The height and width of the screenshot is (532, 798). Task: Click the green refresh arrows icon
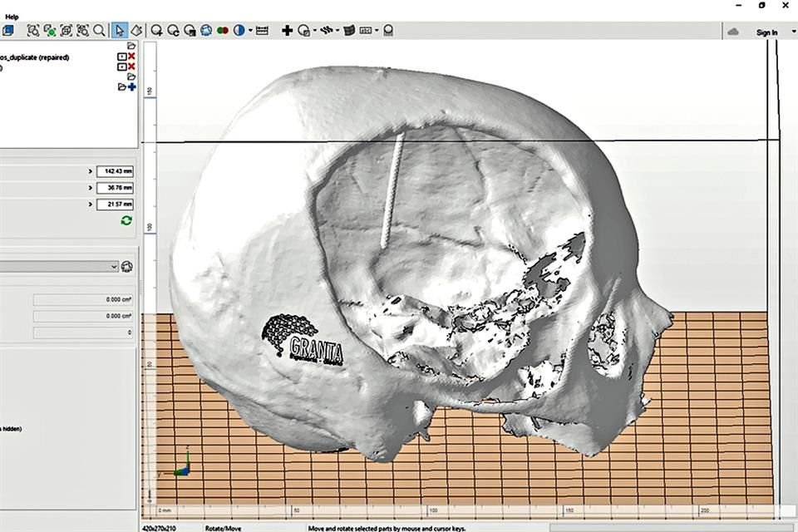coord(126,220)
